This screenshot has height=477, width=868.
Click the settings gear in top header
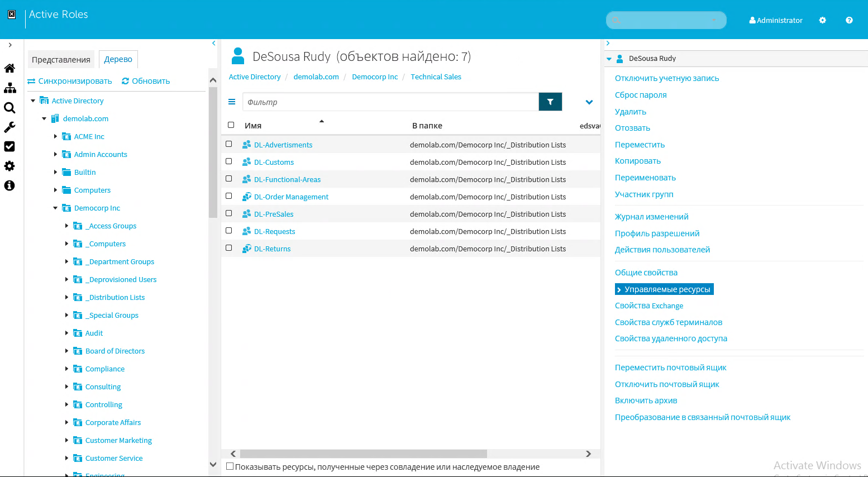[x=822, y=20]
